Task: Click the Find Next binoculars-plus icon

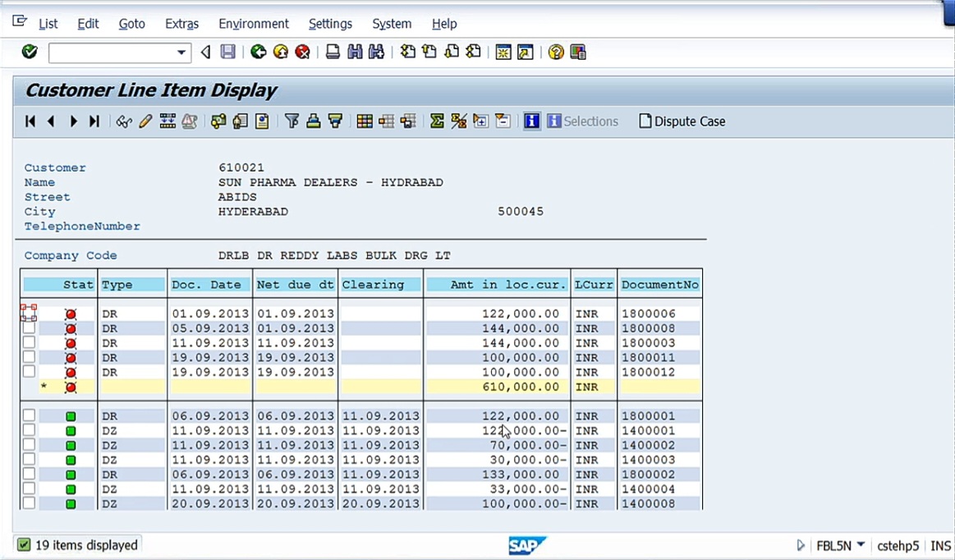Action: tap(376, 52)
